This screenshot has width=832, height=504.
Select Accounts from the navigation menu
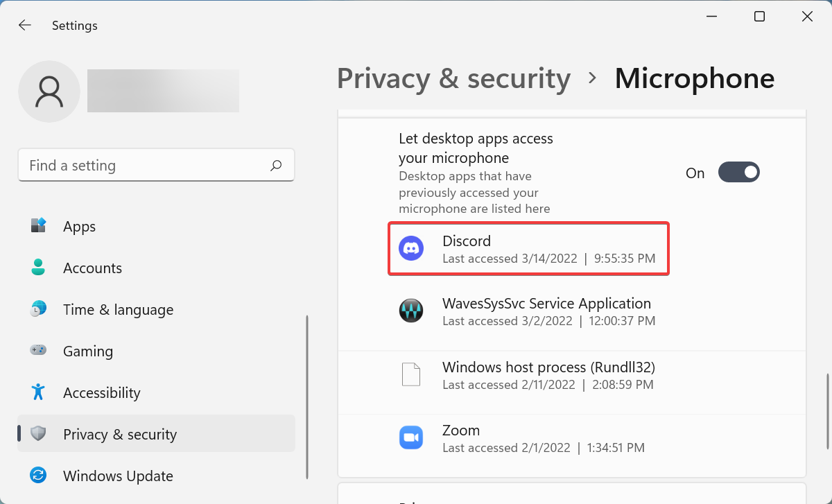[x=92, y=268]
